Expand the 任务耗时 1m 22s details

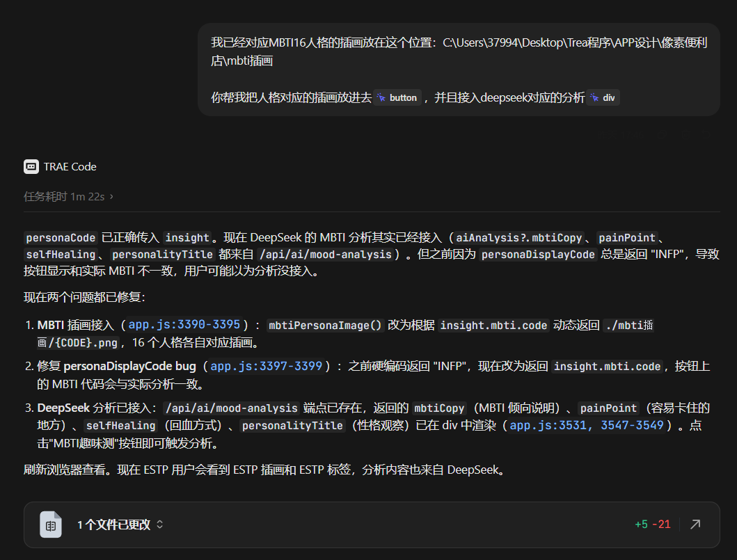pos(68,196)
